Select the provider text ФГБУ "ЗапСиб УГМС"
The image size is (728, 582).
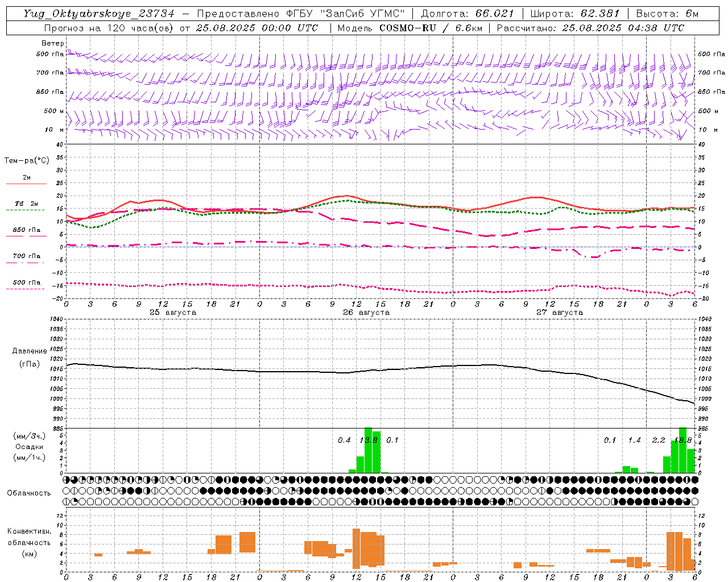pyautogui.click(x=346, y=14)
